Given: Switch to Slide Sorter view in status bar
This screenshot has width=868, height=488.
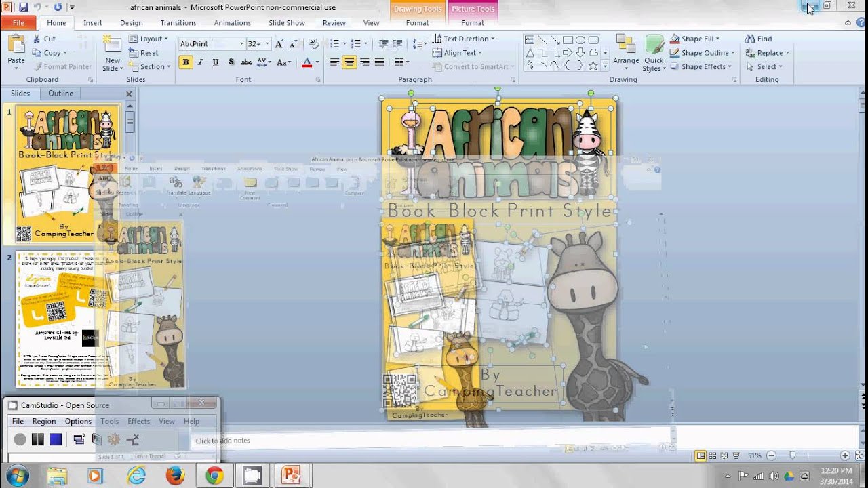Looking at the screenshot, I should pyautogui.click(x=713, y=456).
